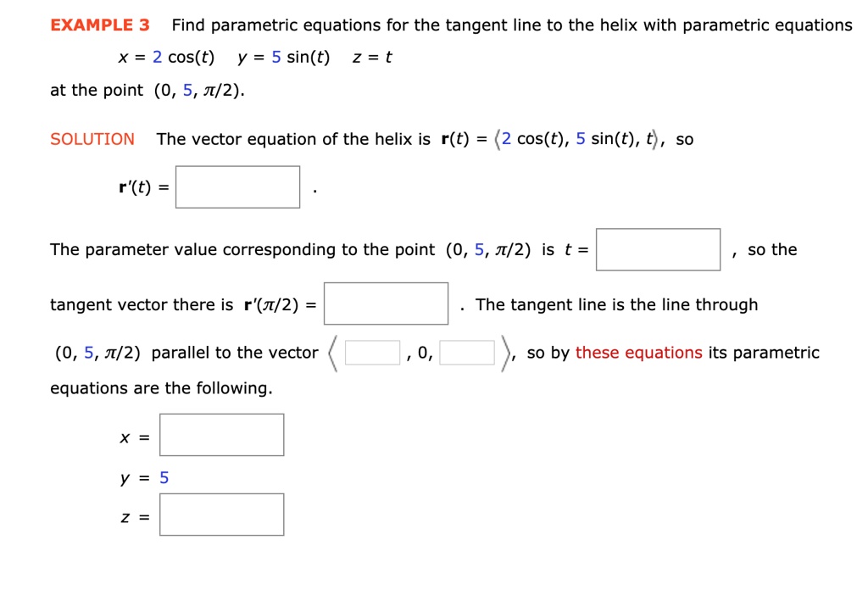
Task: Click the z = parametric equation answer box
Action: tap(221, 514)
